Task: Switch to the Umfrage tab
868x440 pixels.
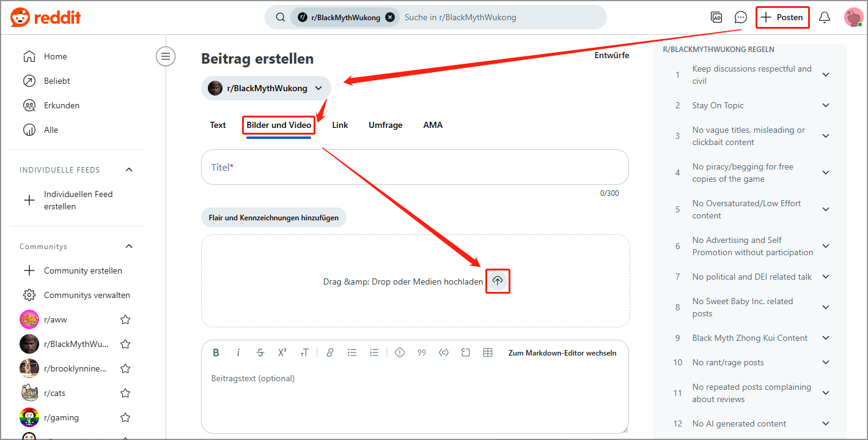Action: point(386,125)
